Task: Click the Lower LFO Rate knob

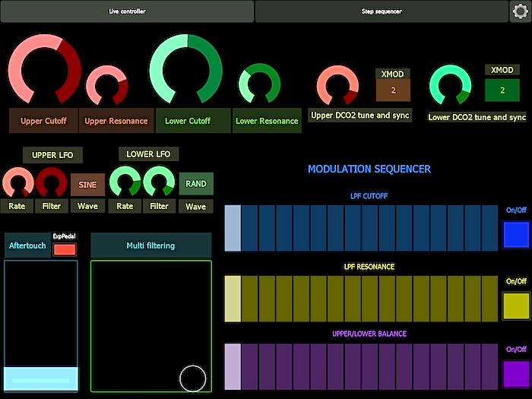Action: pyautogui.click(x=125, y=182)
